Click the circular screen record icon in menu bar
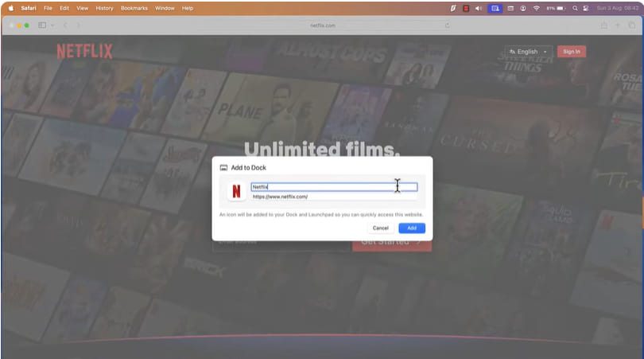 tap(523, 8)
